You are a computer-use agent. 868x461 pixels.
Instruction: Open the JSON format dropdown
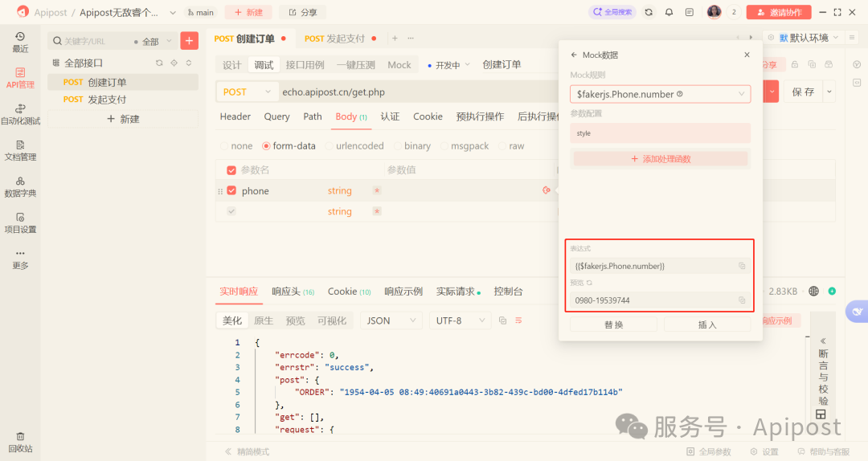(391, 320)
